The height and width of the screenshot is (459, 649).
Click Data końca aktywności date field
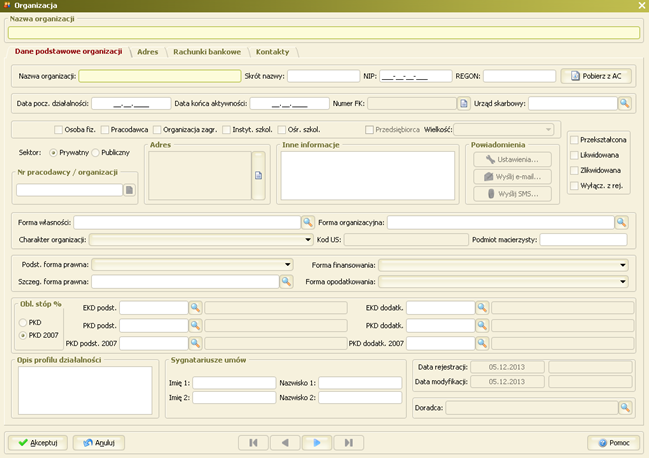pos(290,103)
